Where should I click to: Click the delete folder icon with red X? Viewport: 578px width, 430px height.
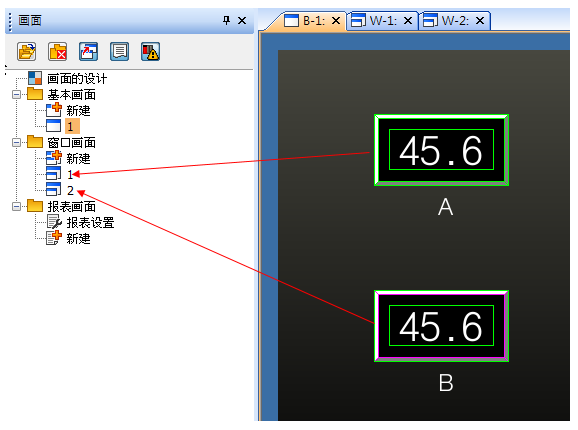tap(58, 51)
